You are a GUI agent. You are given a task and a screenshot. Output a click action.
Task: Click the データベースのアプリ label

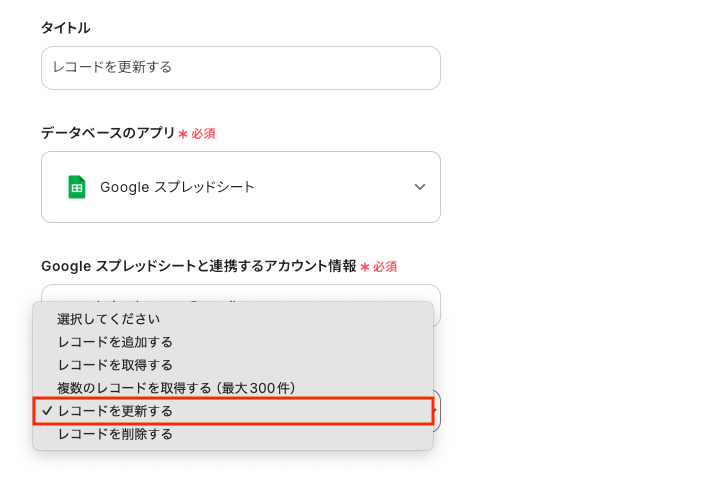[x=108, y=133]
